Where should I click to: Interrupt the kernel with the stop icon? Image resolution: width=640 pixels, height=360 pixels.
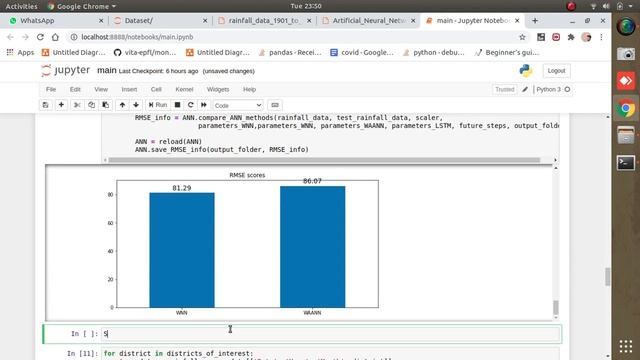coord(178,105)
